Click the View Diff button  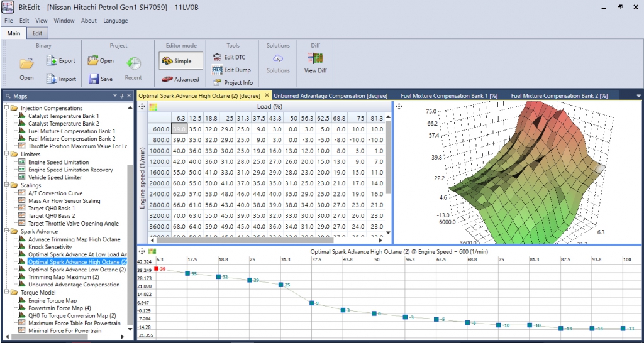(x=316, y=64)
